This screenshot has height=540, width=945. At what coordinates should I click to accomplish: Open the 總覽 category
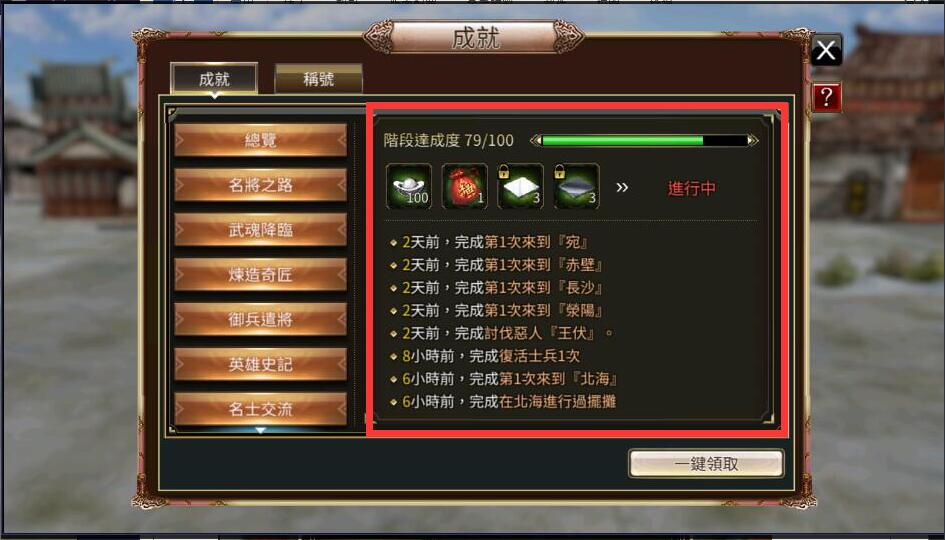click(260, 140)
